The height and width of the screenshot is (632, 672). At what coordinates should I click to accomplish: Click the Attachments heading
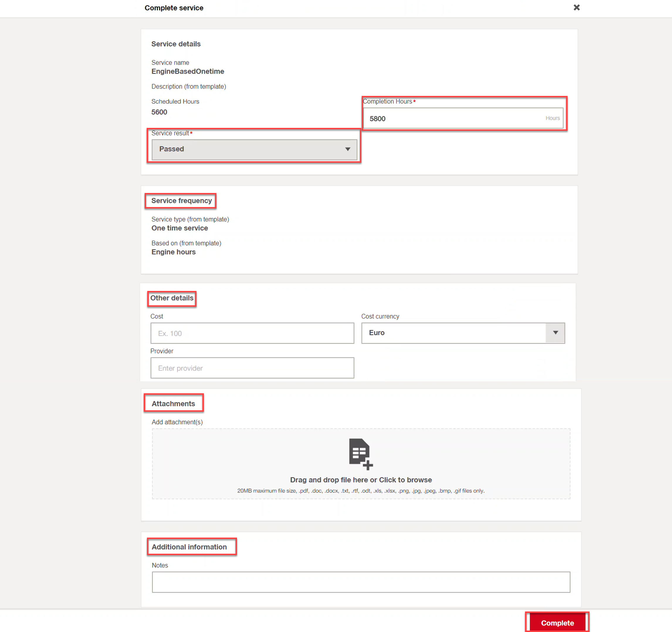pos(173,404)
